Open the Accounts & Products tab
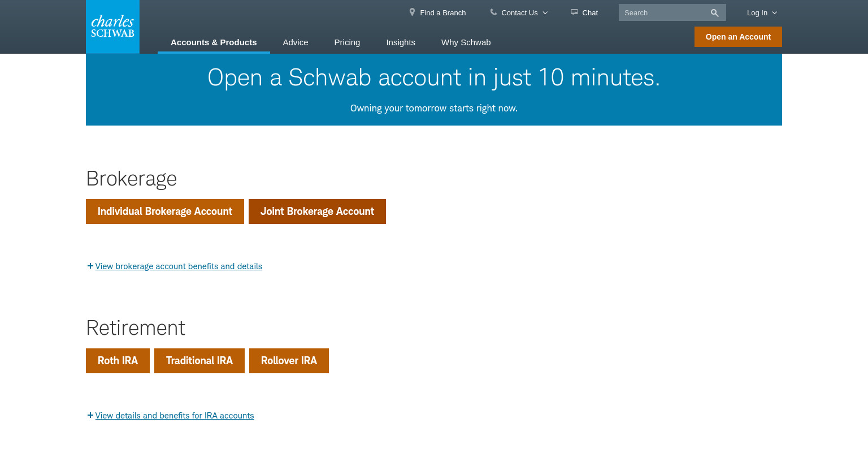The height and width of the screenshot is (466, 868). (214, 42)
